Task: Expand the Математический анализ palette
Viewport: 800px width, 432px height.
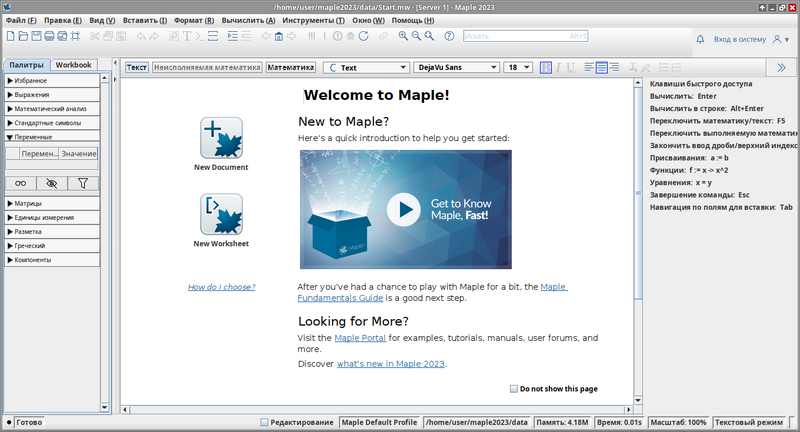Action: coord(52,109)
